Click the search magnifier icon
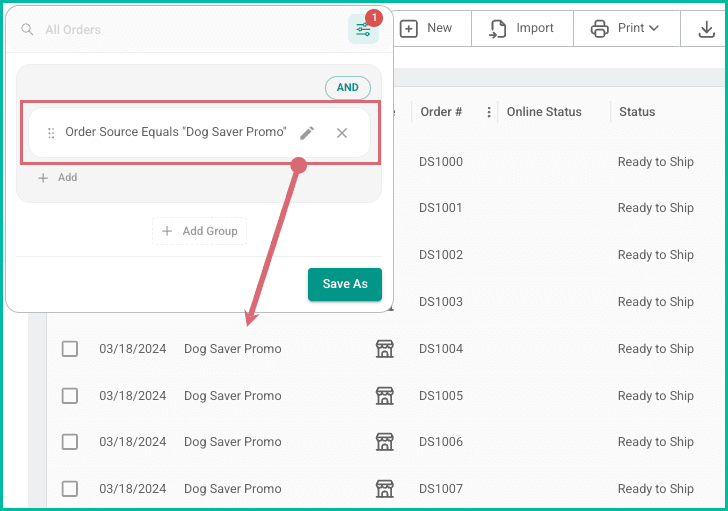The width and height of the screenshot is (728, 511). pyautogui.click(x=27, y=29)
